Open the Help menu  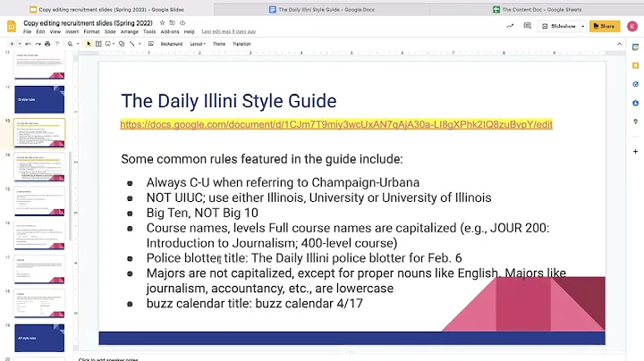[x=189, y=31]
